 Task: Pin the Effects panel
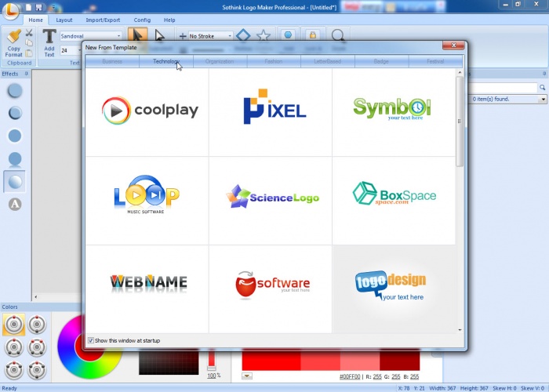click(26, 74)
